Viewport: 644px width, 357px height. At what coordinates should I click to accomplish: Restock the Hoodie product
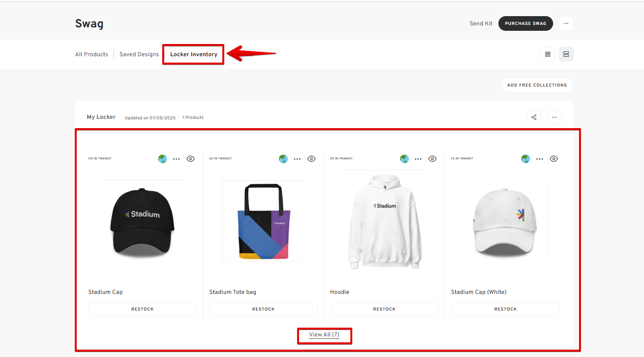tap(384, 309)
